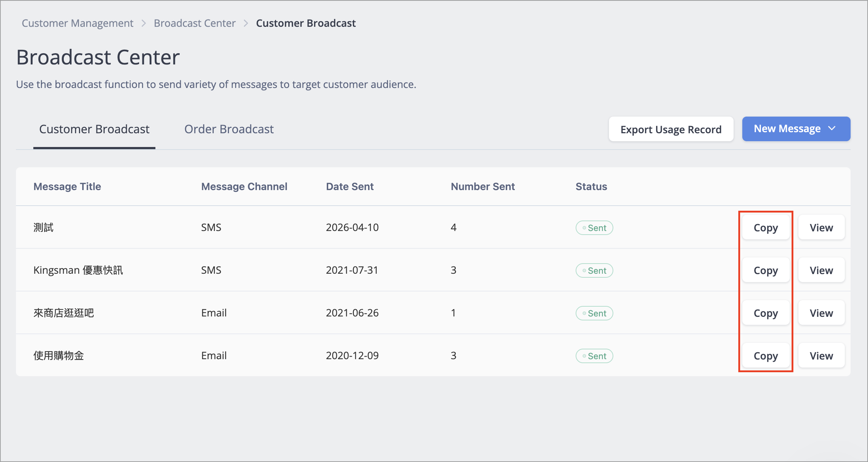Click the Customer Broadcast breadcrumb text

(x=306, y=23)
